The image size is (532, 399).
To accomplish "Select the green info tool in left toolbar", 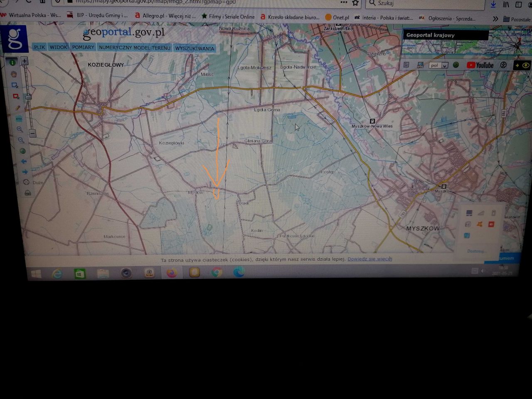I will coord(12,63).
